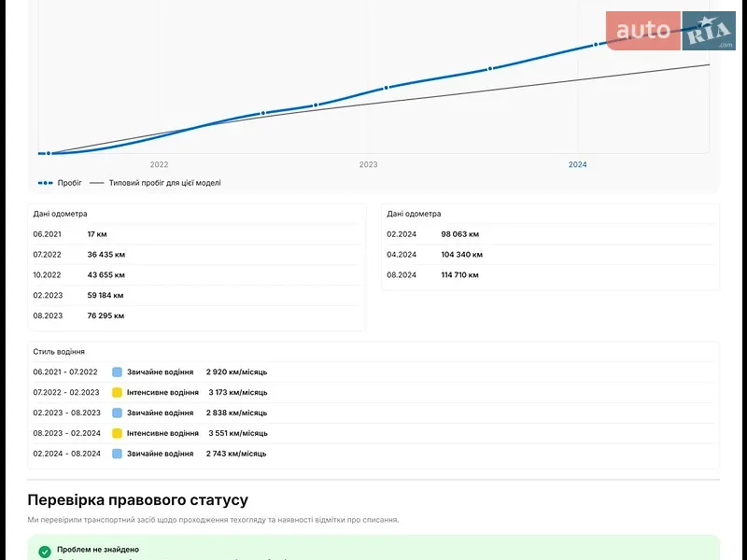747x560 pixels.
Task: Click the green checkmark success icon
Action: point(45,552)
